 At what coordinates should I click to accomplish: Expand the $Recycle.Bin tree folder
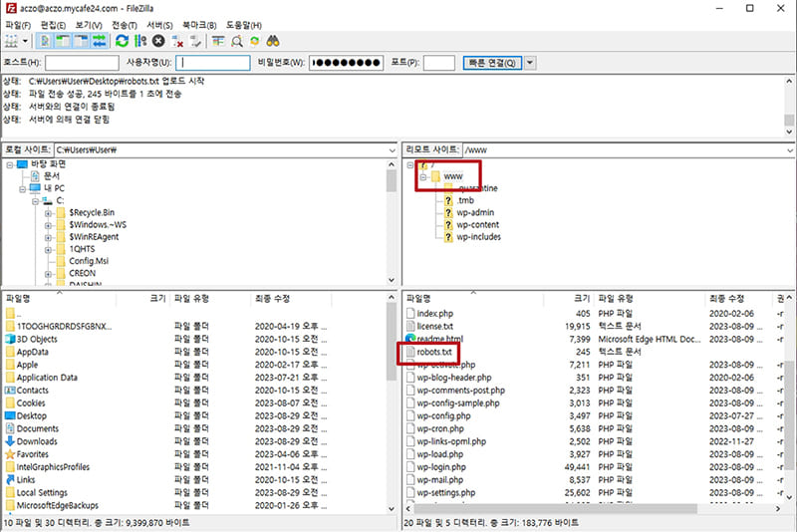point(48,213)
